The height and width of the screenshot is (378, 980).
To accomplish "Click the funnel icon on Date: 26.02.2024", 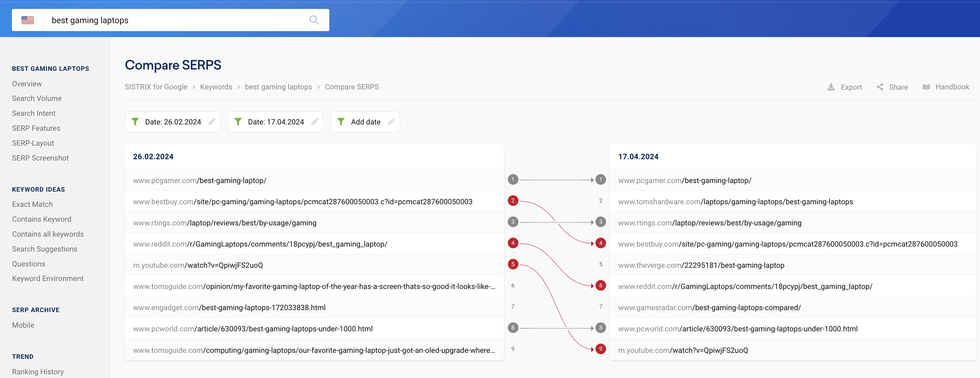I will tap(135, 122).
